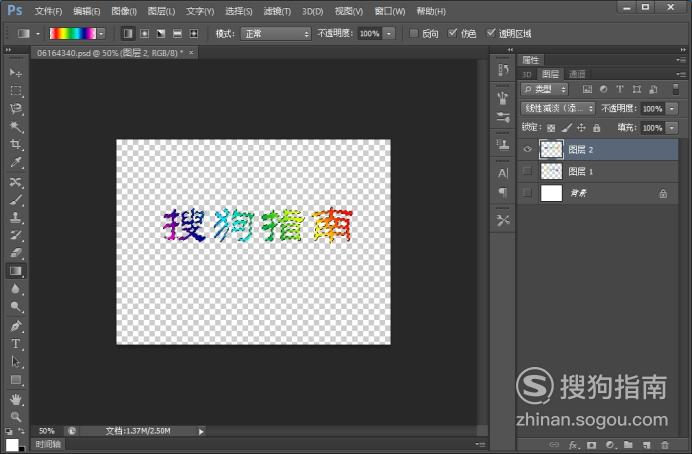This screenshot has height=454, width=692.
Task: Show 图层 1 visibility box
Action: tap(527, 171)
